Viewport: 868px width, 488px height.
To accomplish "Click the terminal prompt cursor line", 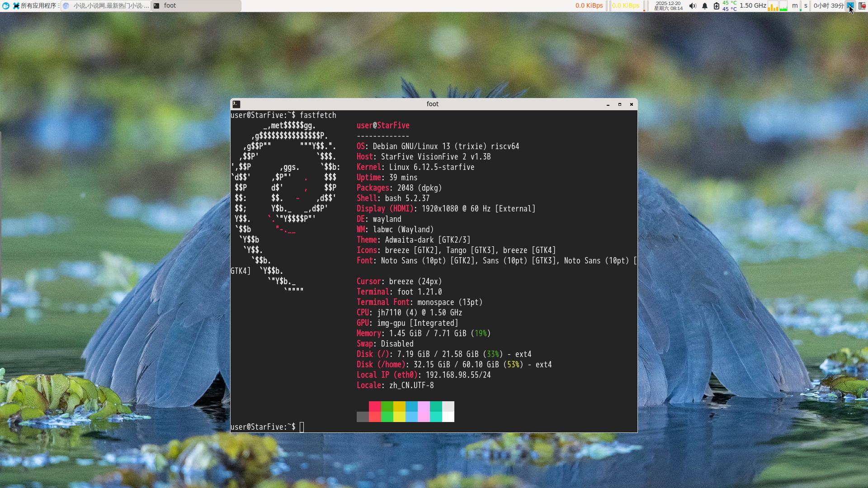I will click(302, 427).
